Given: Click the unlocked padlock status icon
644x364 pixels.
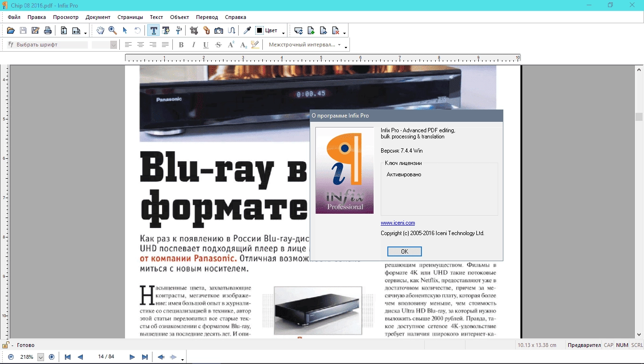Looking at the screenshot, I should click(6, 345).
